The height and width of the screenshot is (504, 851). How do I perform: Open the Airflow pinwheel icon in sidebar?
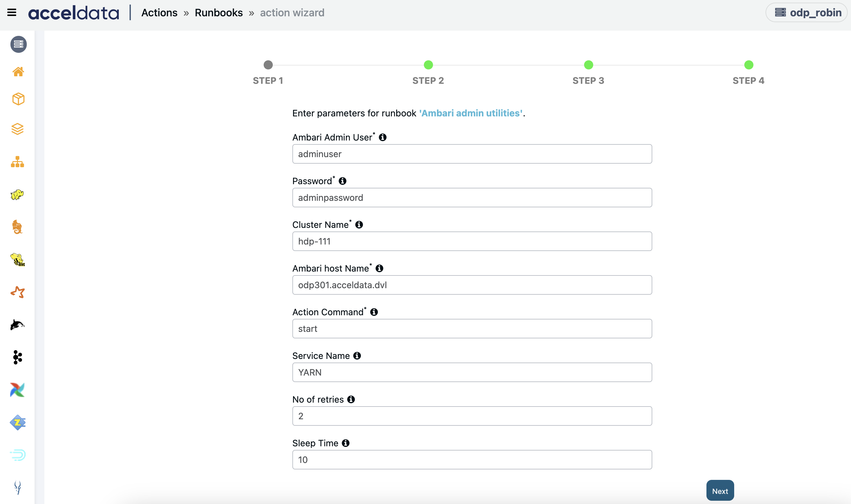pos(17,390)
